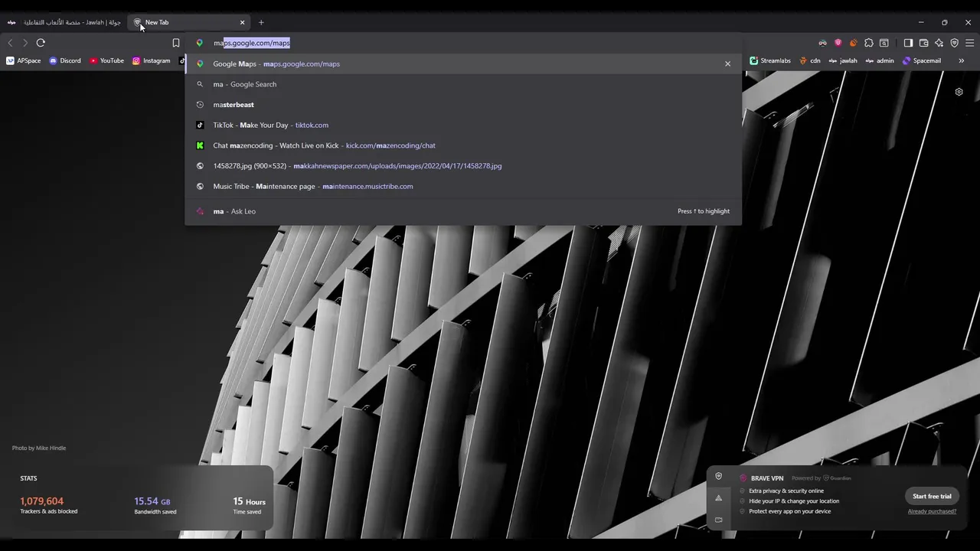Viewport: 980px width, 551px height.
Task: Choose the 1458278.jpg makkahnewspaper suggestion
Action: coord(462,165)
